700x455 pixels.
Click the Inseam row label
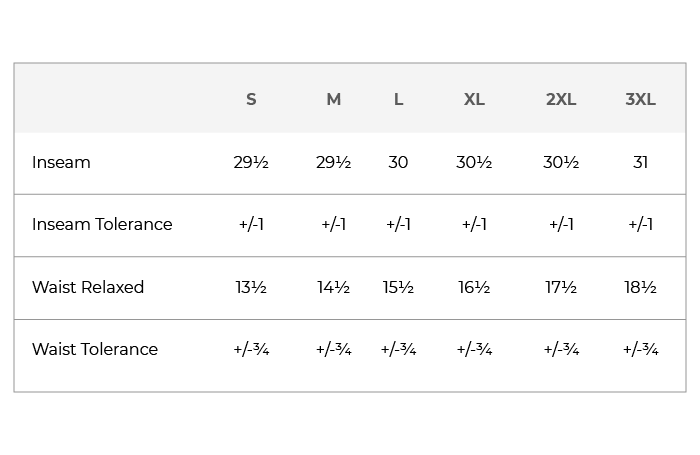pyautogui.click(x=61, y=162)
